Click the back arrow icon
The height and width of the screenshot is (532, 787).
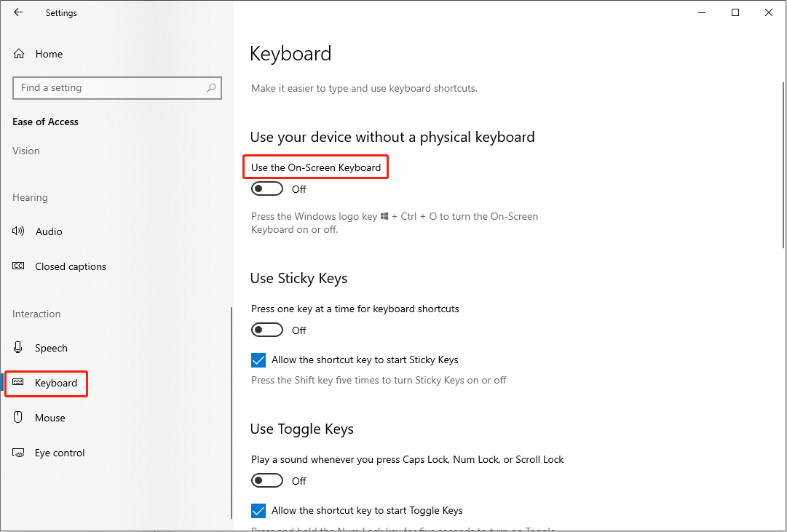pos(18,12)
